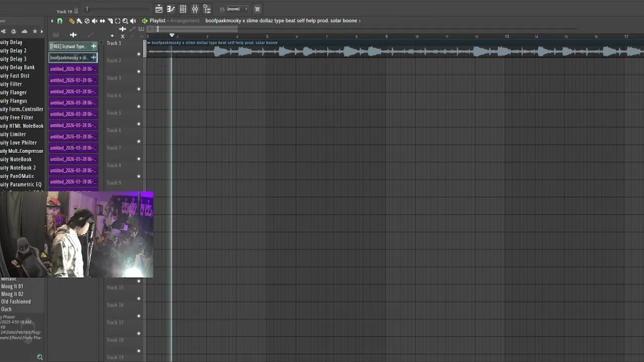Screen dimensions: 644x362
Task: Click the star favorites icon in browser header
Action: 35,31
